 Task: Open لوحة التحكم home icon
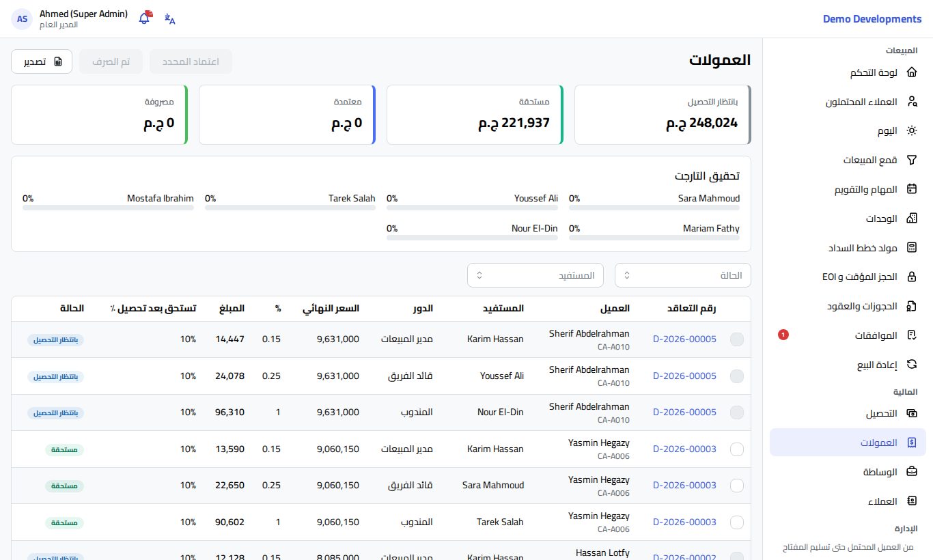point(911,72)
